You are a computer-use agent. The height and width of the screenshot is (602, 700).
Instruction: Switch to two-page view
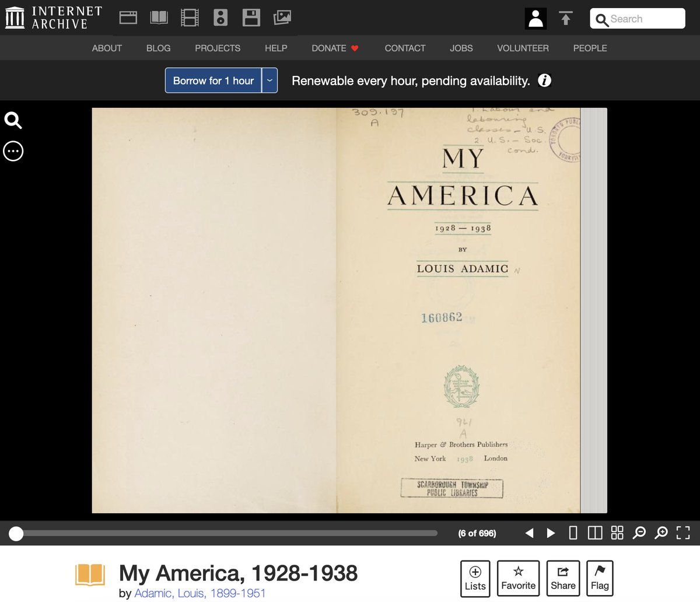tap(595, 533)
